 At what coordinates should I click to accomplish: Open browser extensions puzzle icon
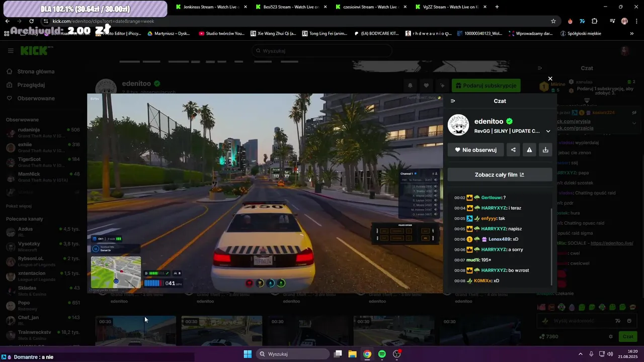595,21
